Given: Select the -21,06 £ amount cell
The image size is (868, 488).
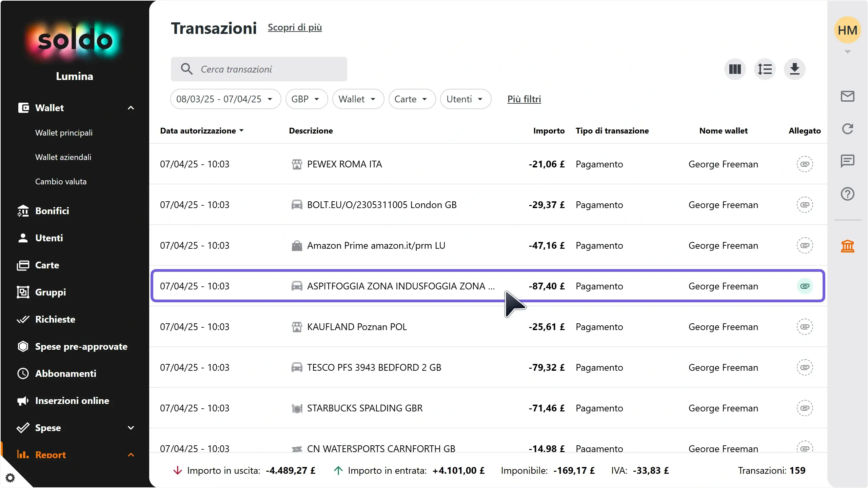Looking at the screenshot, I should coord(547,164).
